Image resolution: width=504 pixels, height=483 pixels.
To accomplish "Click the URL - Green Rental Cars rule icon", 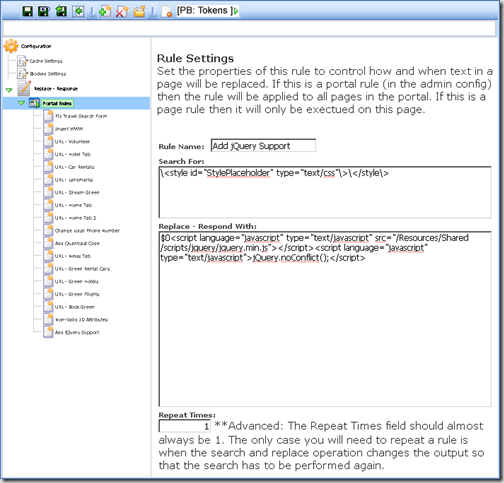I will [48, 269].
